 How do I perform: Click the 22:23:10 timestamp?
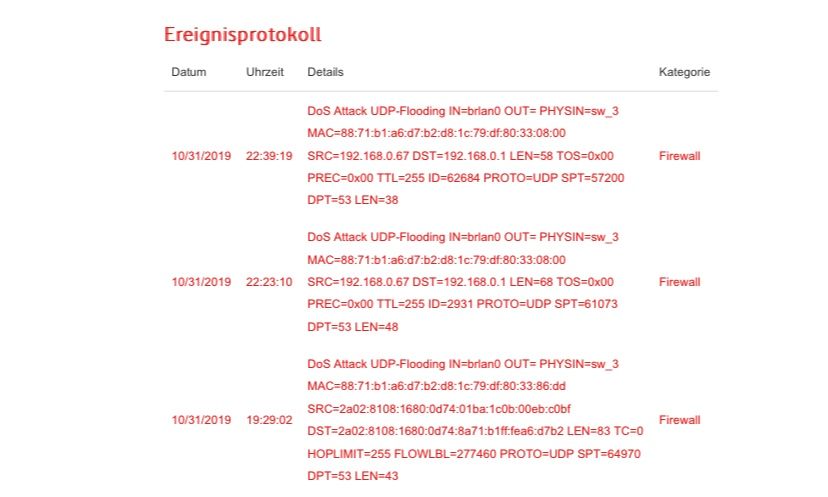click(269, 282)
